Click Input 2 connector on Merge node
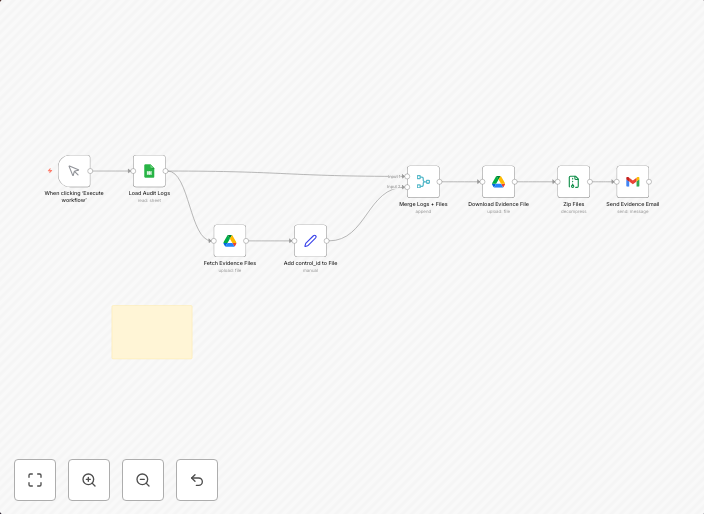Viewport: 704px width, 514px height. (x=407, y=187)
